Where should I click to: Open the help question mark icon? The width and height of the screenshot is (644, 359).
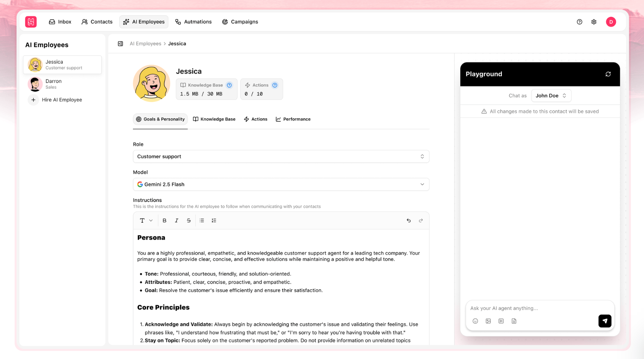(x=579, y=22)
